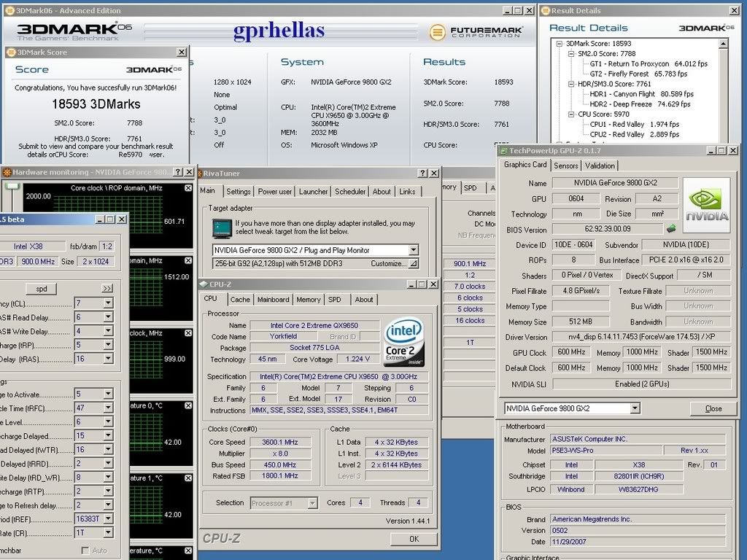
Task: Open the GPU-Z graphics card selector dropdown
Action: [x=635, y=408]
